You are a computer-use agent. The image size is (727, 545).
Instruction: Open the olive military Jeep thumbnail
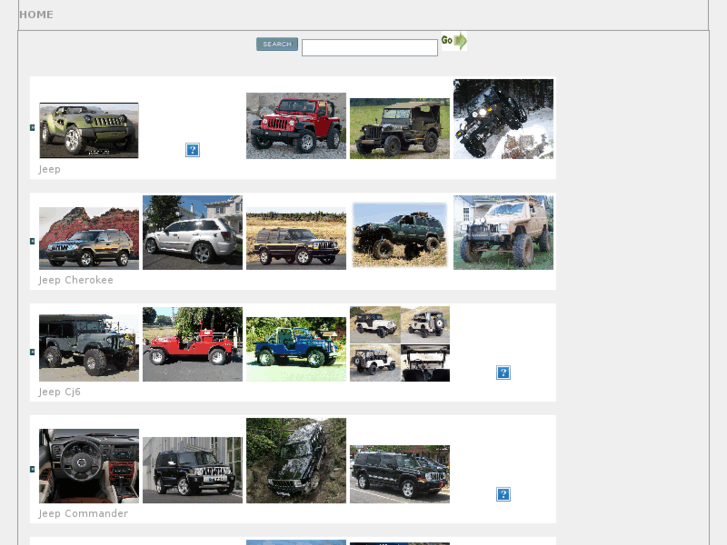click(400, 128)
